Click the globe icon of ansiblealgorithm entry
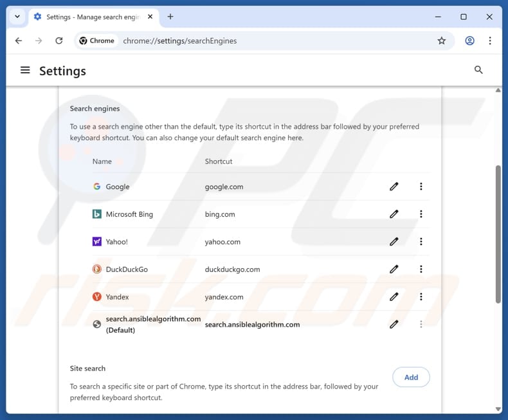Screen dimensions: 508x420 (x=96, y=324)
